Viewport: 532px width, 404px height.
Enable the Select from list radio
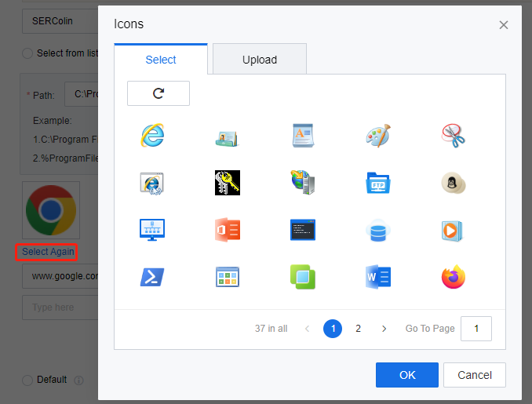(x=27, y=53)
